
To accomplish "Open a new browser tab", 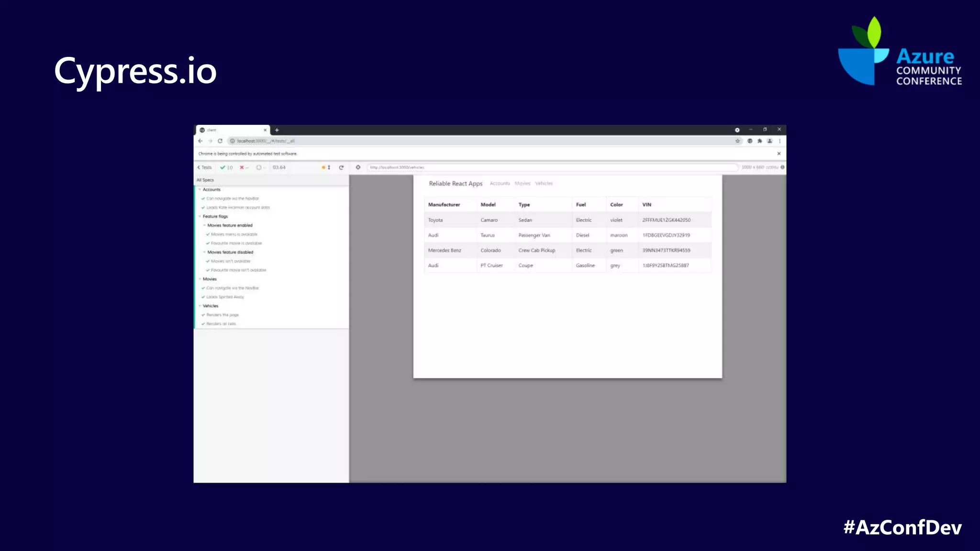I will tap(277, 130).
